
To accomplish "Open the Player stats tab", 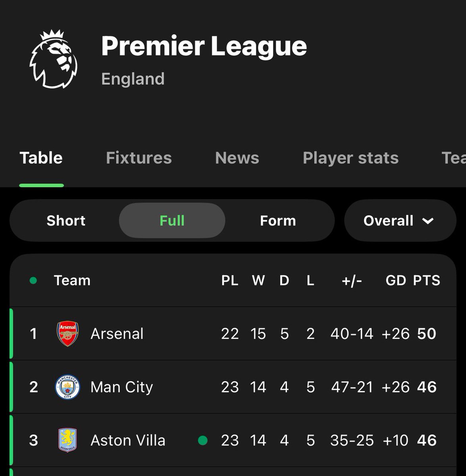I will pyautogui.click(x=350, y=158).
